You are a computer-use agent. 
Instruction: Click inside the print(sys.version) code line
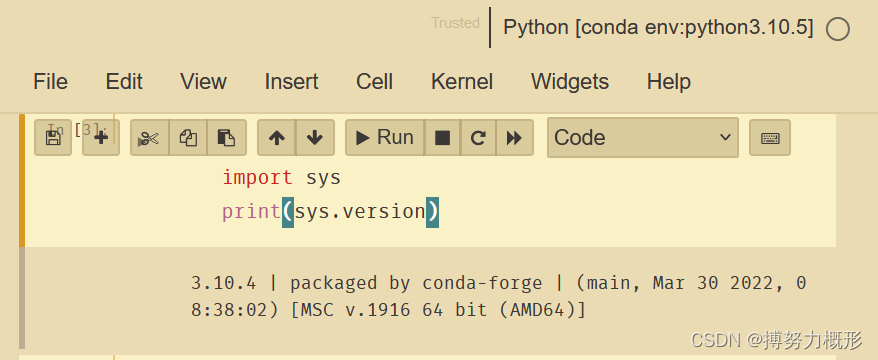click(330, 212)
